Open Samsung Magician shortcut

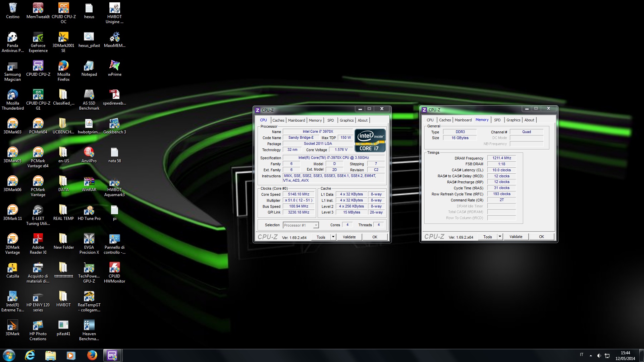[x=12, y=71]
